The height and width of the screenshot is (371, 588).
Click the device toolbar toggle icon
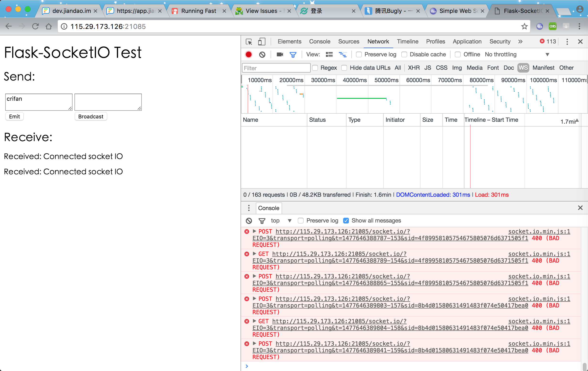[261, 42]
